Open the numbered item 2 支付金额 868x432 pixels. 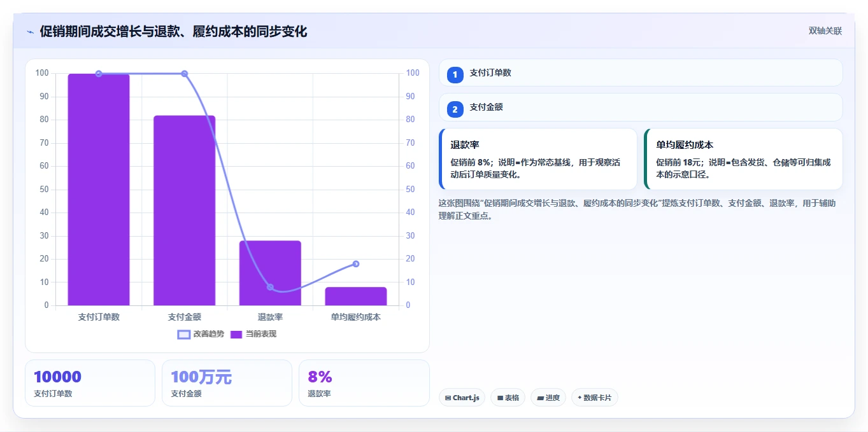(641, 108)
